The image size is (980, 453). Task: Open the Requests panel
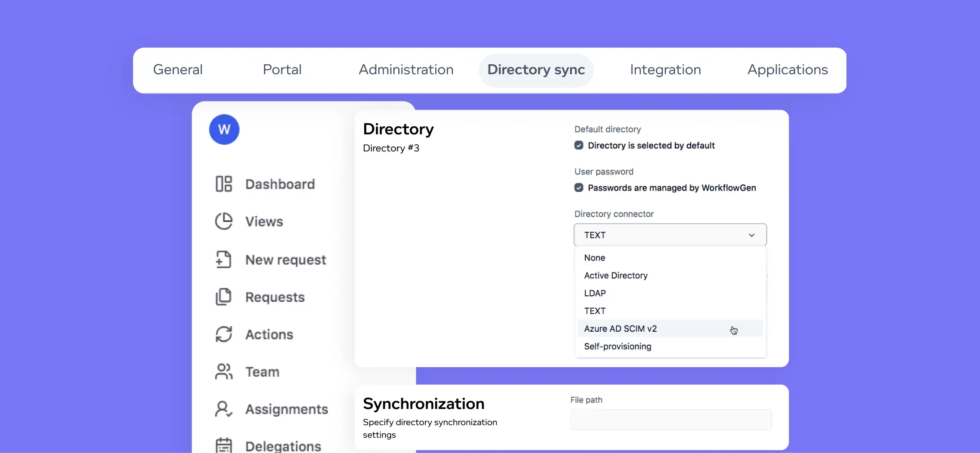point(275,297)
